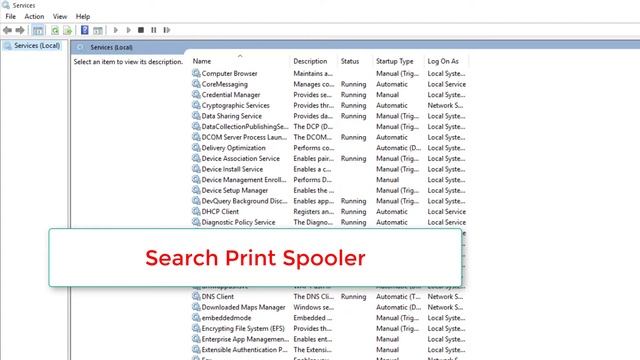Open the Help menu

click(83, 16)
